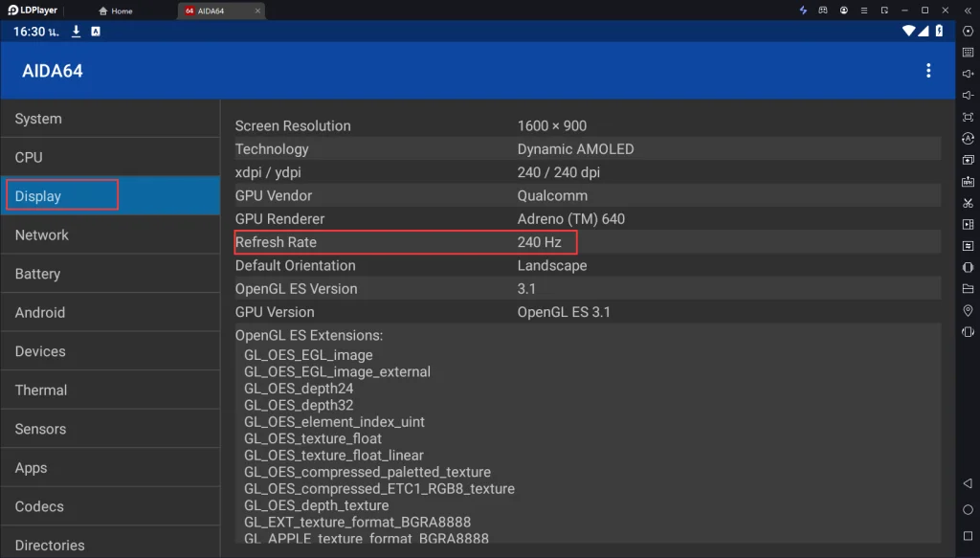
Task: Open the Devices category
Action: (x=111, y=351)
